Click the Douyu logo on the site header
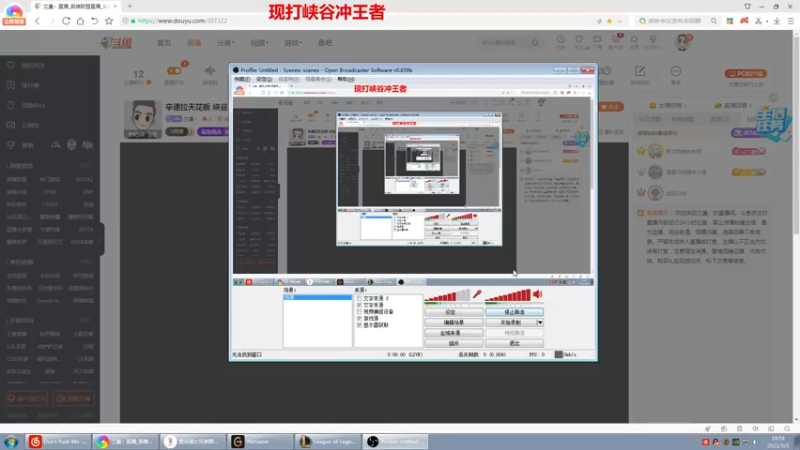 116,43
